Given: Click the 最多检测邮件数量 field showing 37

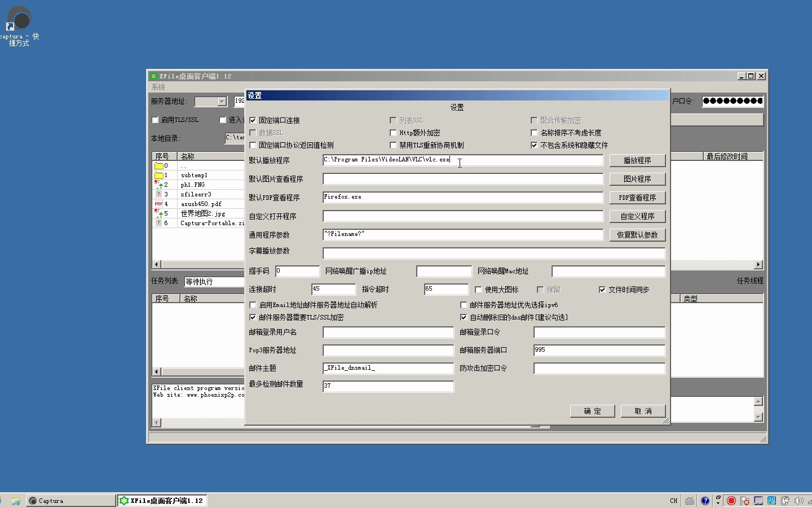Looking at the screenshot, I should click(x=389, y=387).
